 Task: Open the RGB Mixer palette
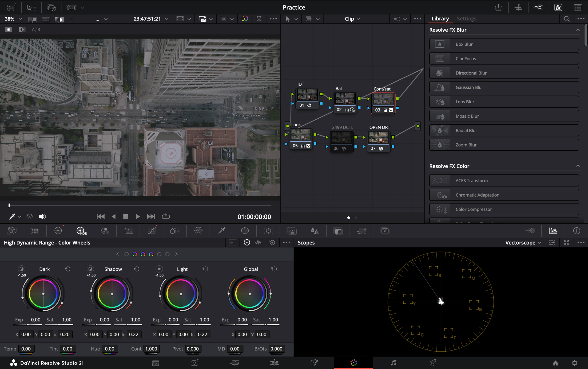[104, 231]
